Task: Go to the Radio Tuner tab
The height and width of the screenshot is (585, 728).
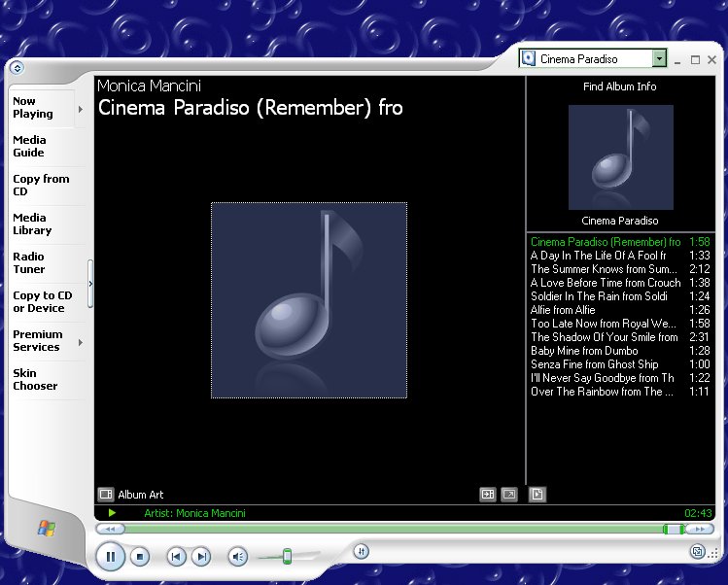Action: (x=29, y=263)
